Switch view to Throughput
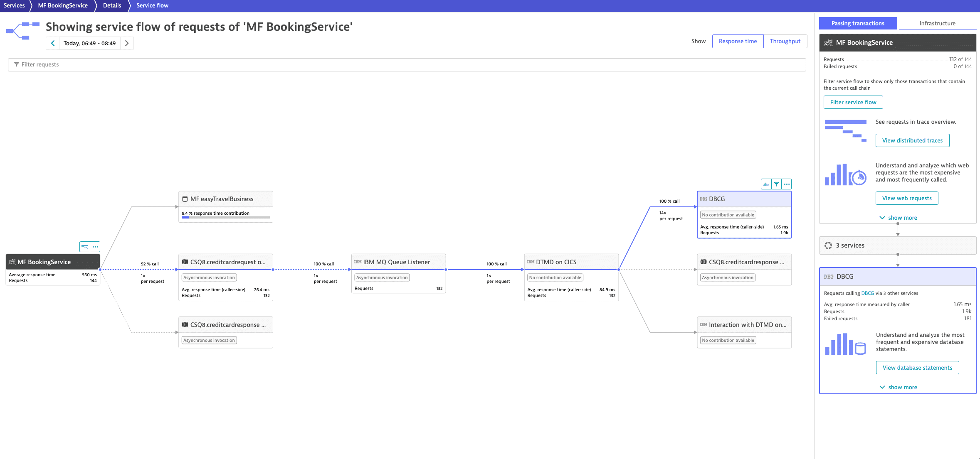Viewport: 980px width, 459px height. (x=785, y=41)
